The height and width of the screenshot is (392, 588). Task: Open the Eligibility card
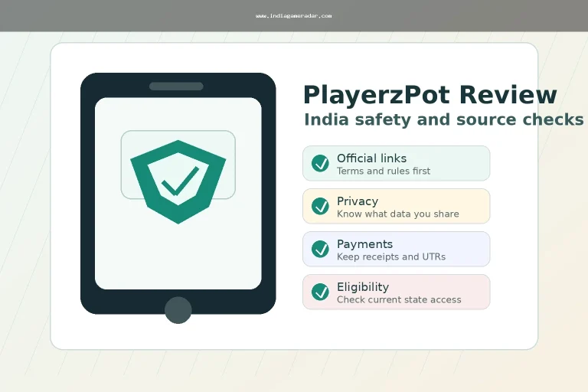click(397, 292)
